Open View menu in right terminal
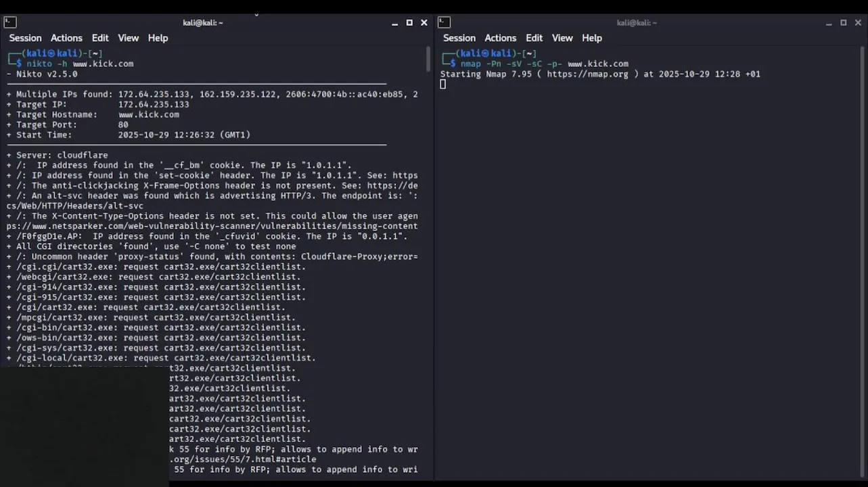The image size is (868, 487). tap(562, 38)
